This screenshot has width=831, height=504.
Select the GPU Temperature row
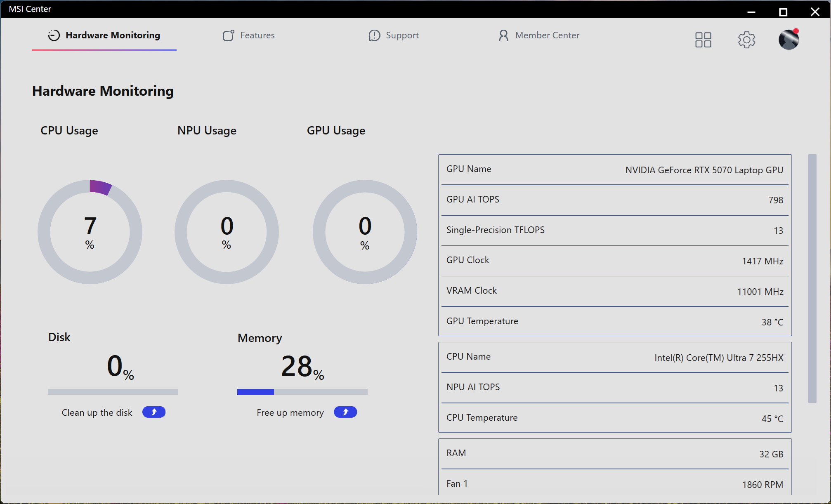pos(614,321)
